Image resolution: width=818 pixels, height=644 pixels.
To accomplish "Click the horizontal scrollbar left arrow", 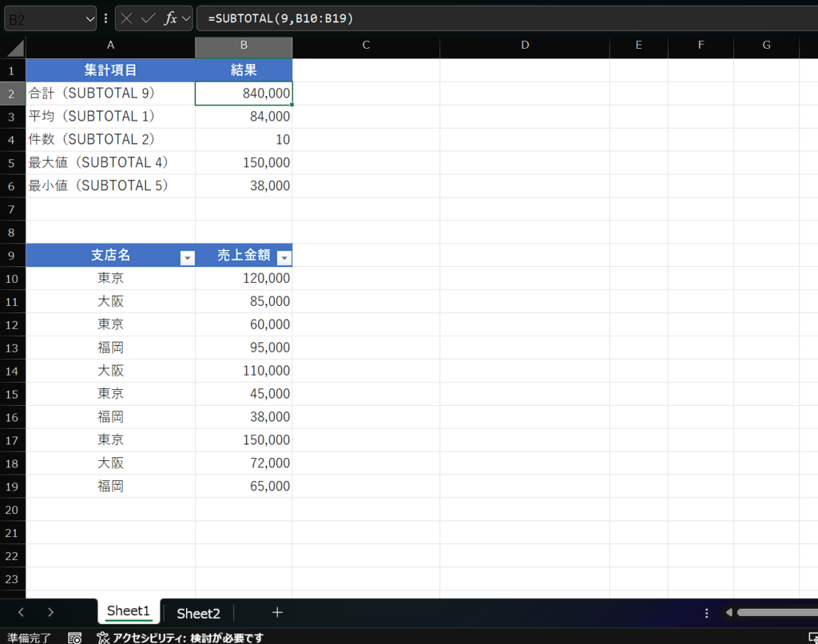I will (728, 613).
